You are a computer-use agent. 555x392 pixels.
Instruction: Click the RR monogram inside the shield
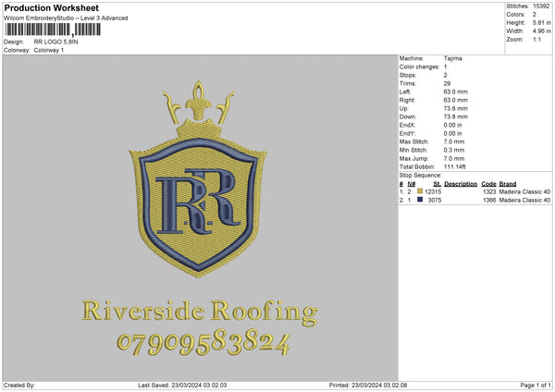(x=198, y=202)
